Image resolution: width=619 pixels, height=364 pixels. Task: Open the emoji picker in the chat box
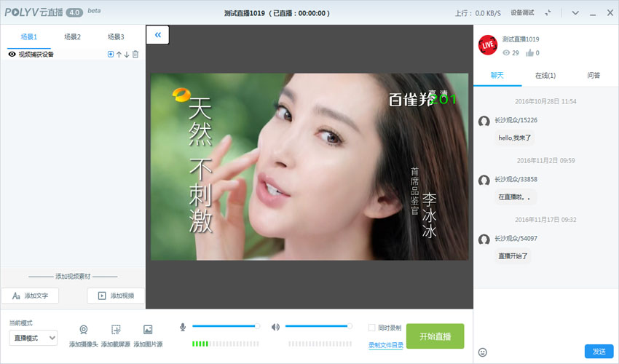(482, 352)
